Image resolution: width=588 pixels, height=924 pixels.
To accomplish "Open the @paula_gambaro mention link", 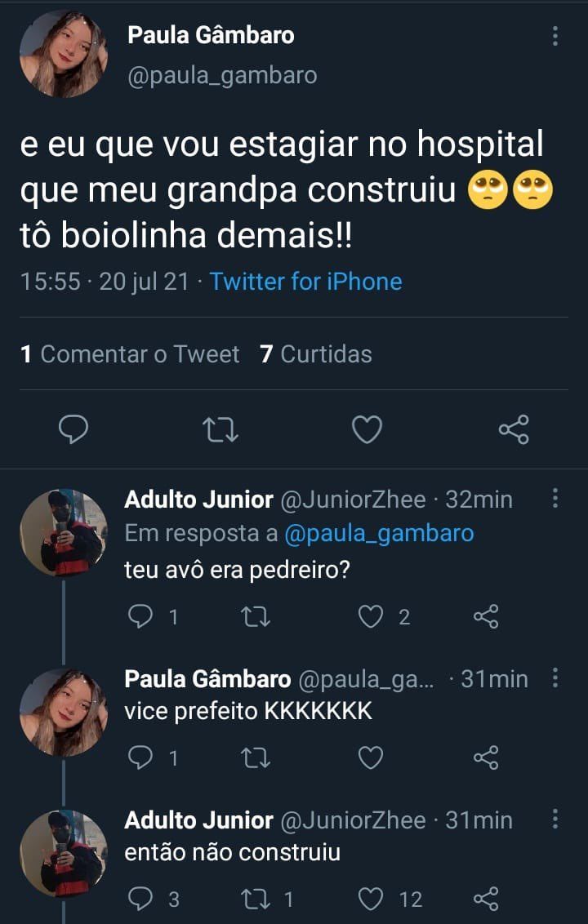I will pos(379,534).
